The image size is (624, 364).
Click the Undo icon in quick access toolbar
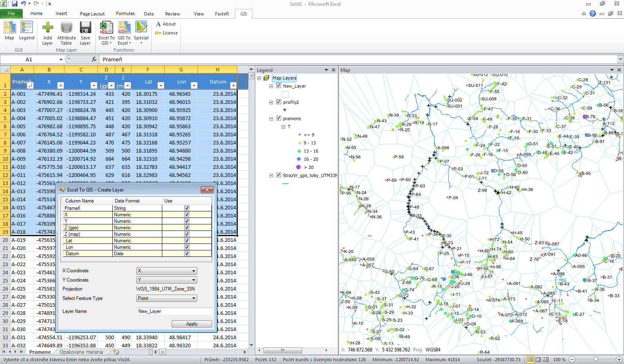[24, 4]
